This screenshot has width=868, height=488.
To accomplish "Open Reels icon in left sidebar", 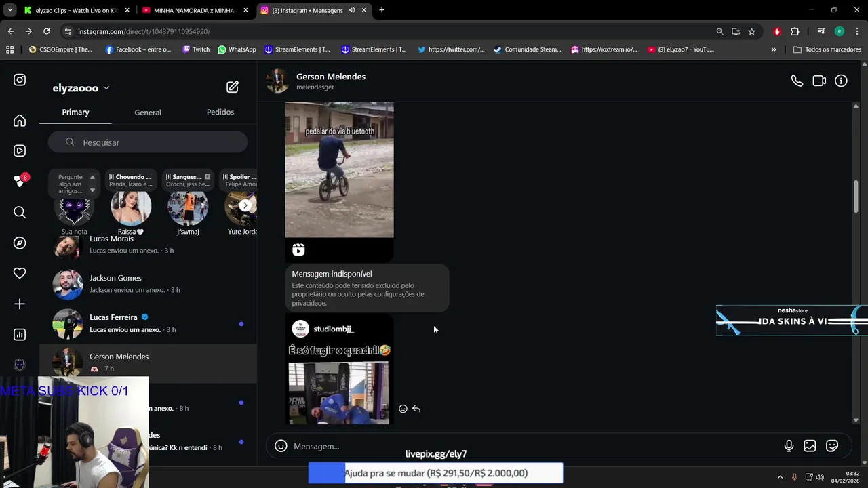I will (20, 151).
